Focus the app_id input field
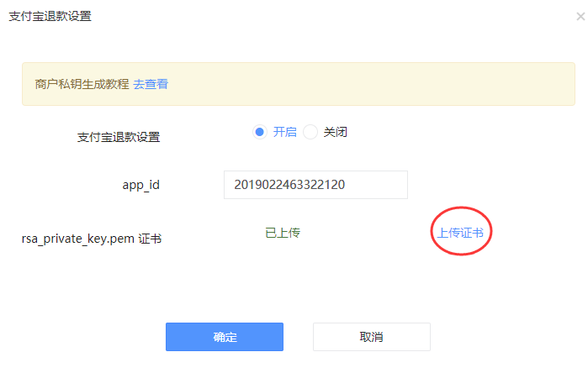Screen dimensions: 588x373 tap(315, 185)
